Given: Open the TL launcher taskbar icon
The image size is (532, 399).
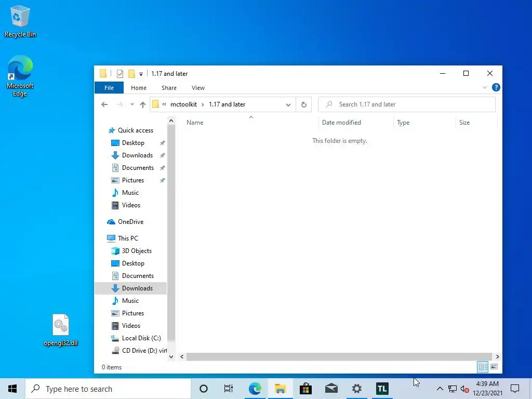Looking at the screenshot, I should [382, 389].
